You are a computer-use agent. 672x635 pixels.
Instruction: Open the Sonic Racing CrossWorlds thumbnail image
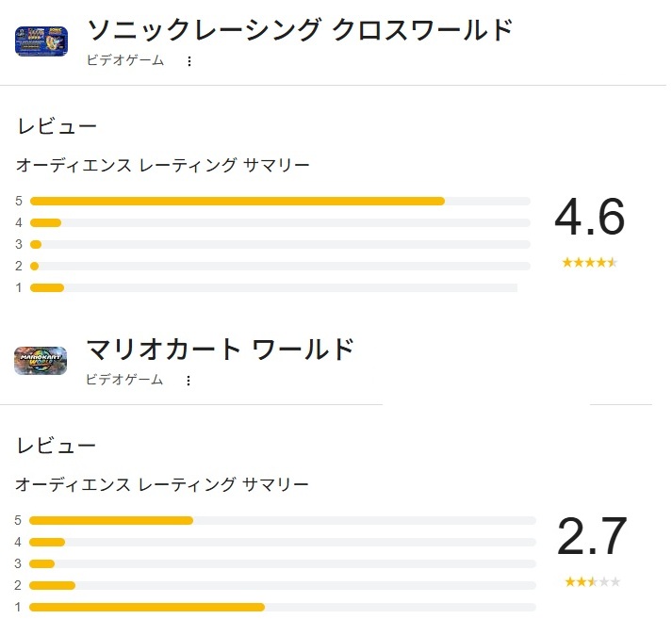(x=41, y=41)
